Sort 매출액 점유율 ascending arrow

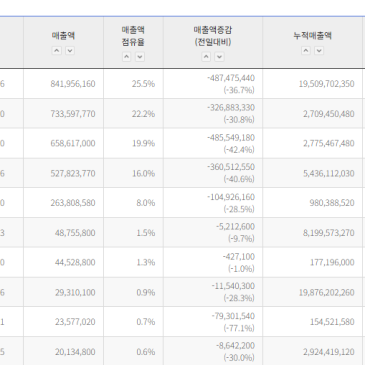click(126, 57)
